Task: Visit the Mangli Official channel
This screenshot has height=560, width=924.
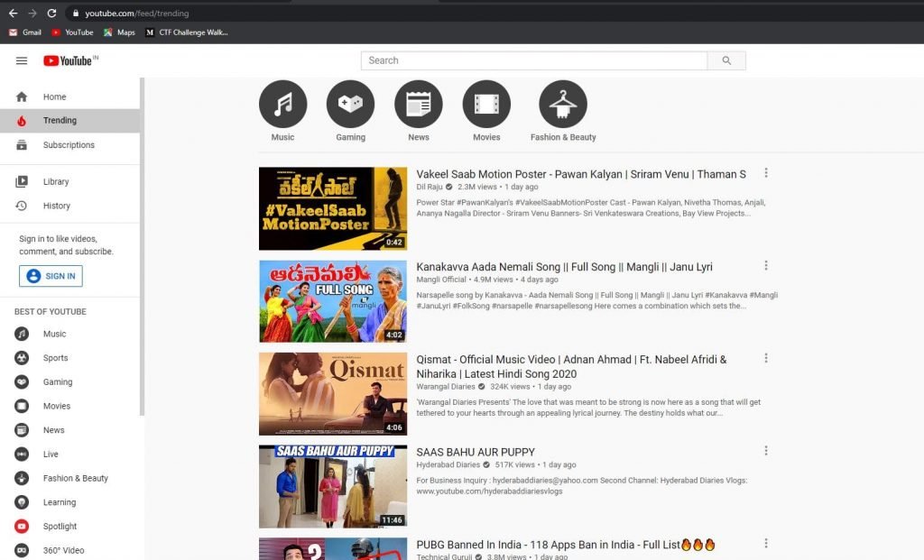Action: coord(440,280)
